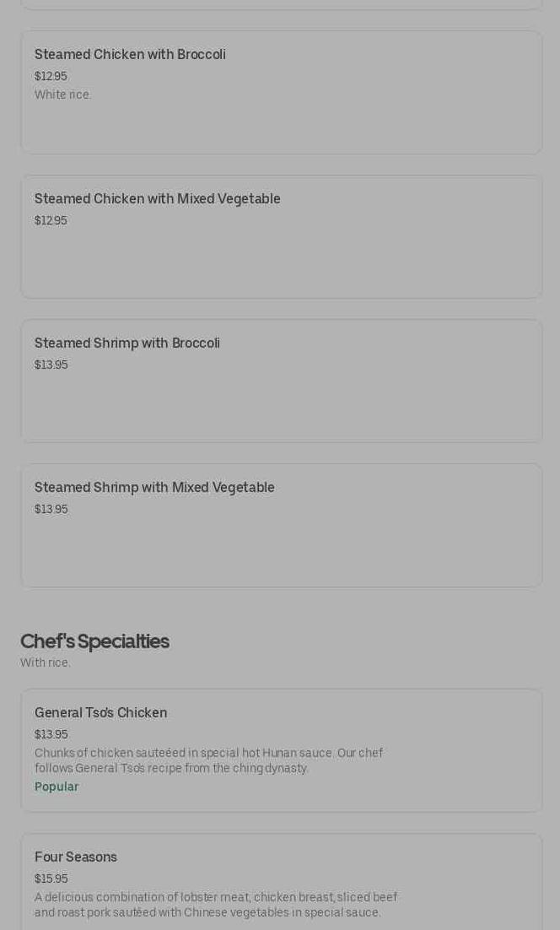Click the 'White rice.' description text
This screenshot has width=560, height=930.
62,95
